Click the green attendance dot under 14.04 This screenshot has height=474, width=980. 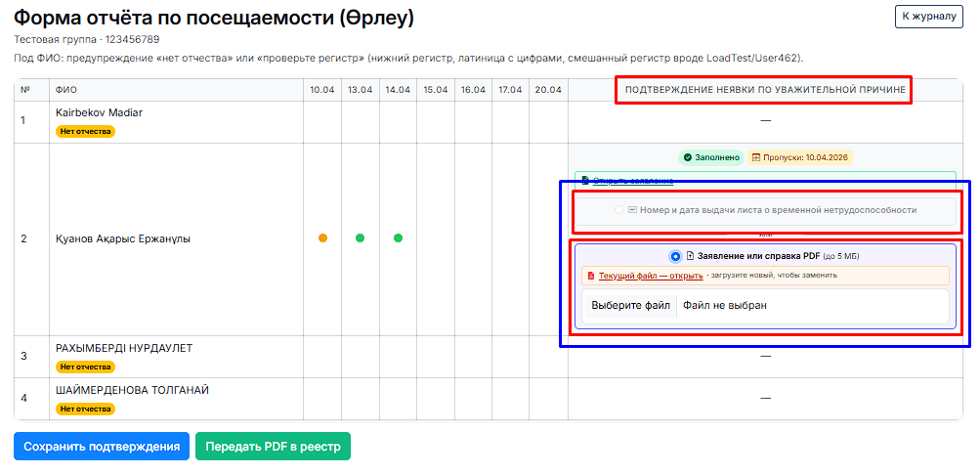pos(398,238)
